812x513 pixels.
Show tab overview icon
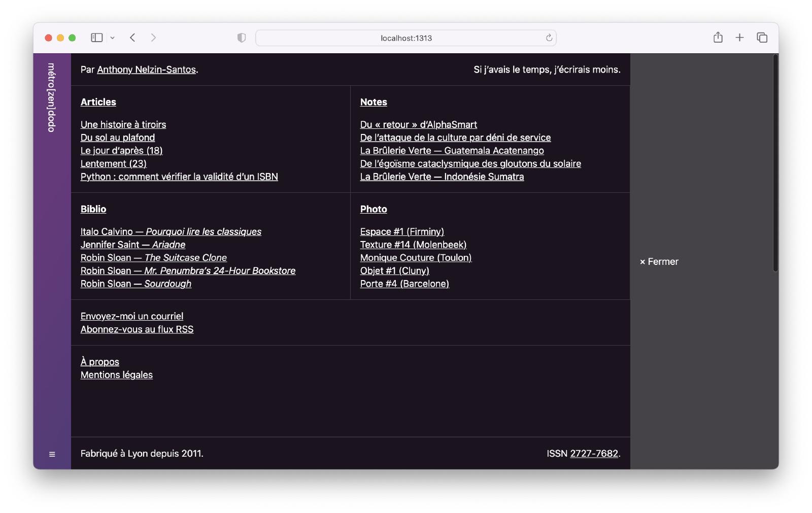click(x=762, y=38)
